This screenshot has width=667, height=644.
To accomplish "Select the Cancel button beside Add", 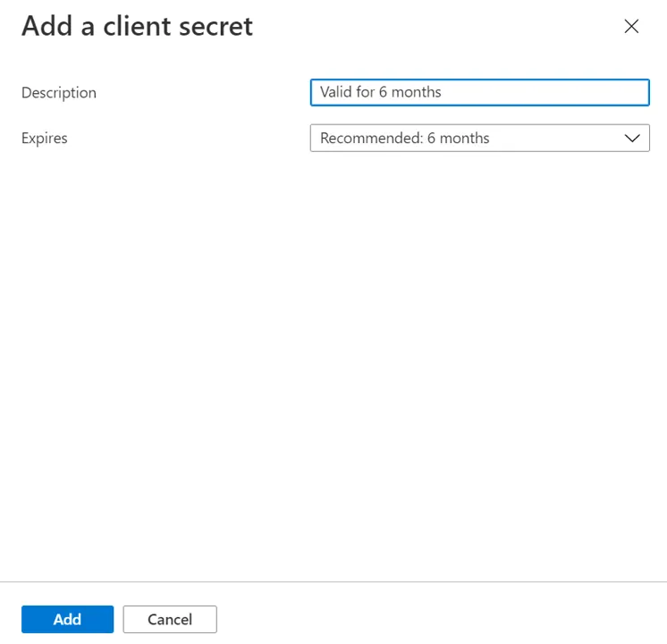I will point(170,619).
